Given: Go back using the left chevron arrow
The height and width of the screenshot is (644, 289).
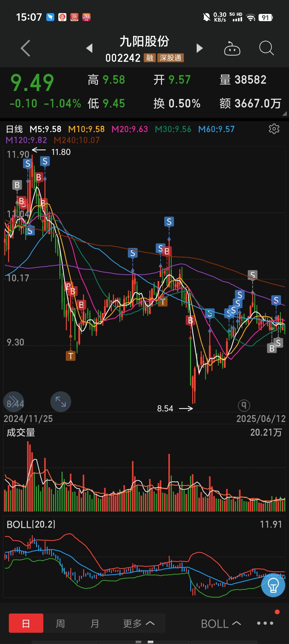Looking at the screenshot, I should tap(25, 48).
